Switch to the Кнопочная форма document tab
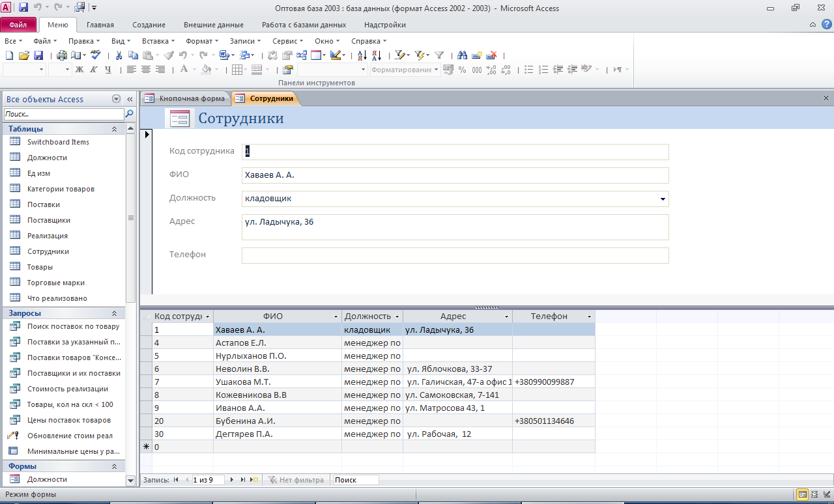This screenshot has height=504, width=834. pyautogui.click(x=186, y=98)
